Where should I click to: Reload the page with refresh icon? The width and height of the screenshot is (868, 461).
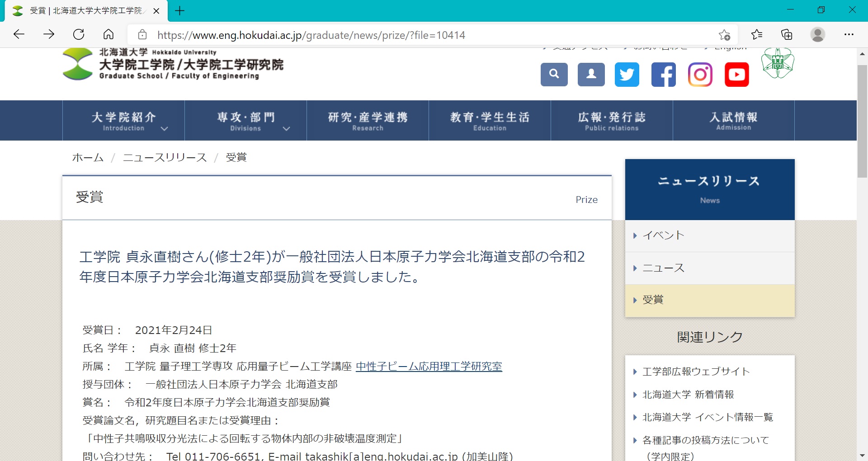tap(79, 34)
